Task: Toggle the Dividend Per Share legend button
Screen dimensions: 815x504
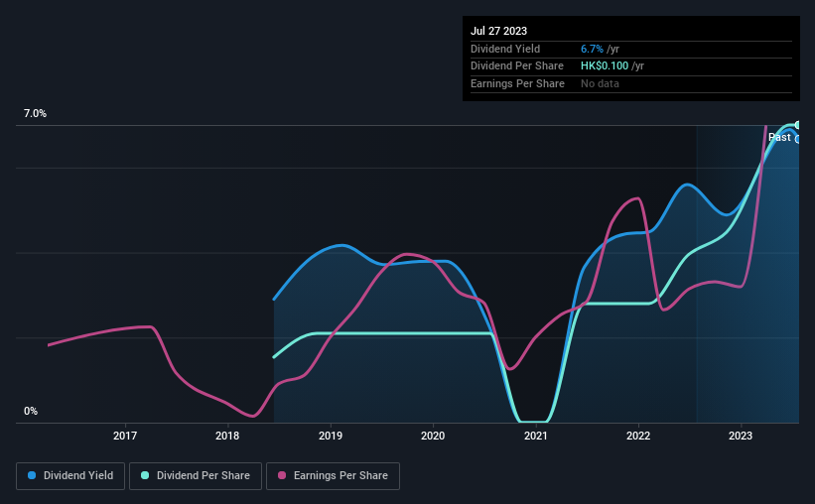Action: point(196,476)
